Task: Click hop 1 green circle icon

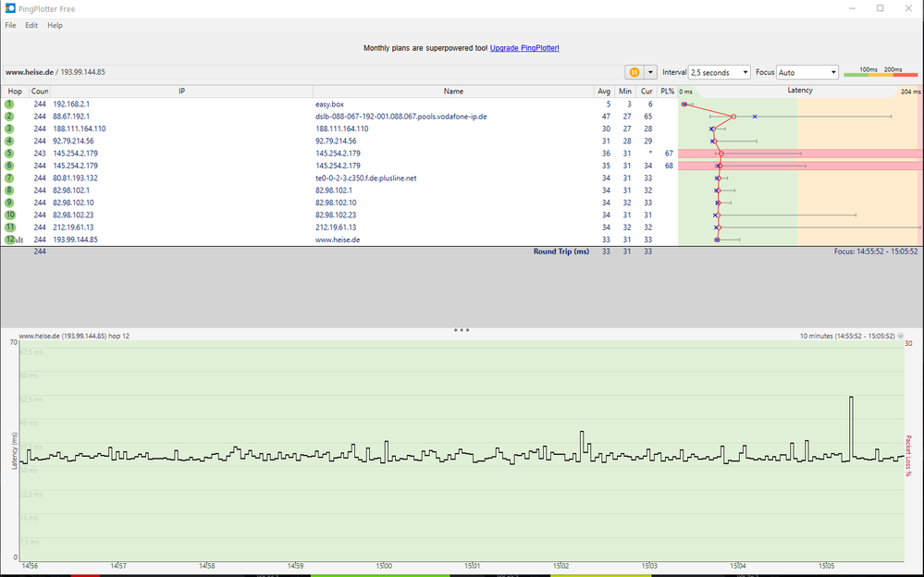Action: coord(9,104)
